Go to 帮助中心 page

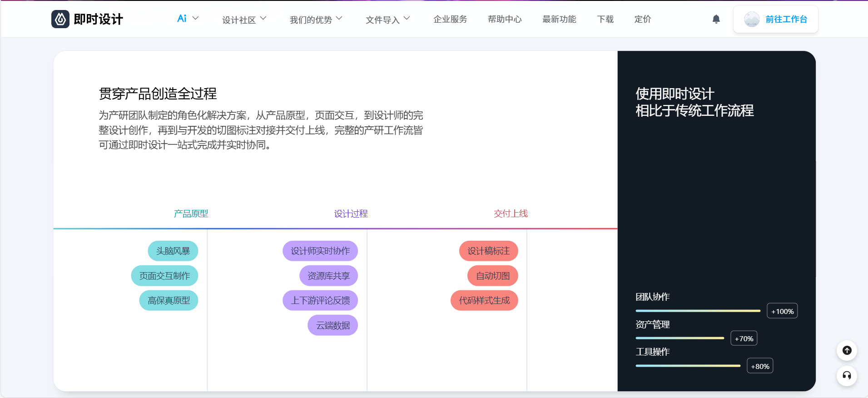504,19
